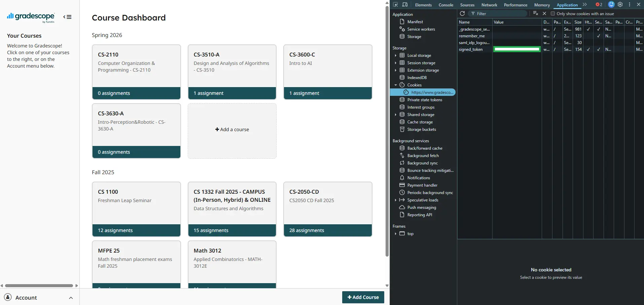This screenshot has width=644, height=305.
Task: Switch to the Console tab
Action: click(446, 5)
